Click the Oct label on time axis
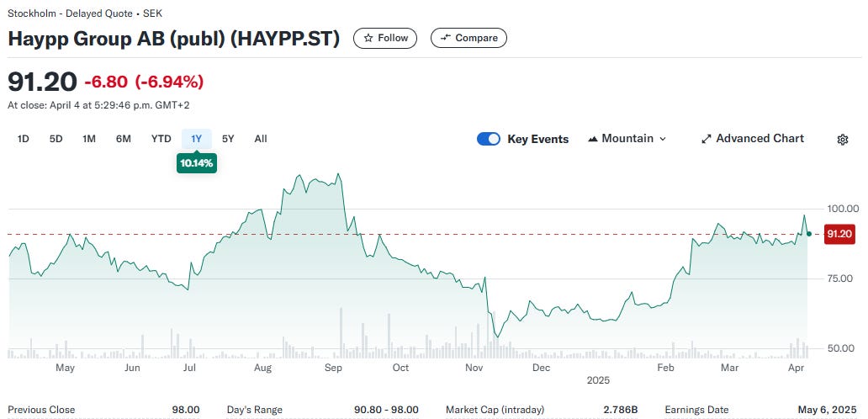The image size is (868, 419). [x=400, y=368]
